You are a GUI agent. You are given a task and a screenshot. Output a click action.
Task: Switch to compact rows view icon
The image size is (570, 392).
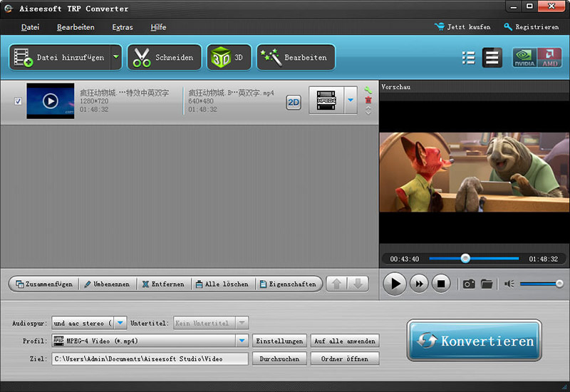(492, 58)
